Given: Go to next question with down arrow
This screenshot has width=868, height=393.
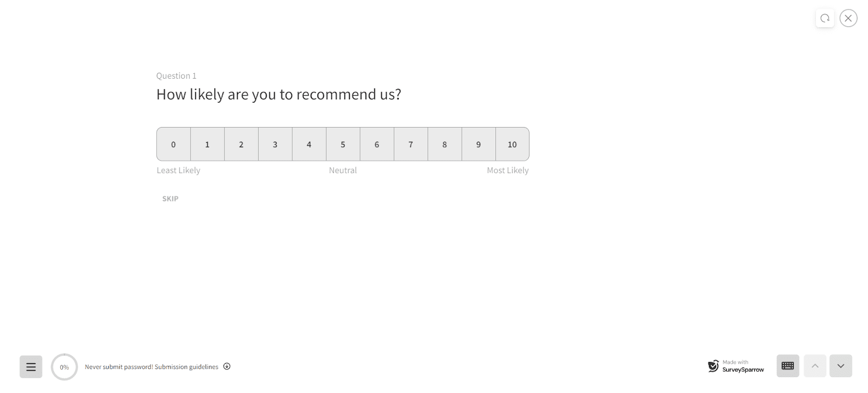Looking at the screenshot, I should click(x=840, y=366).
